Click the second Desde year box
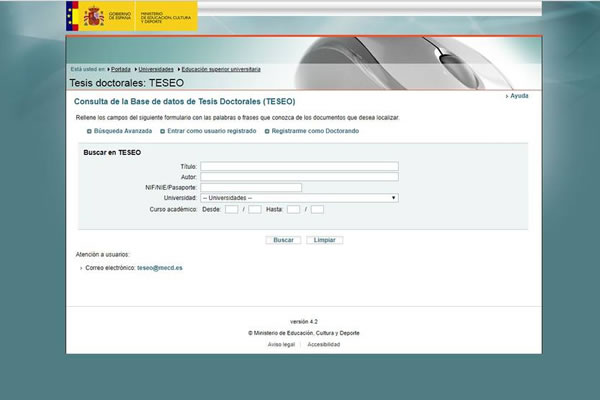 [x=255, y=209]
